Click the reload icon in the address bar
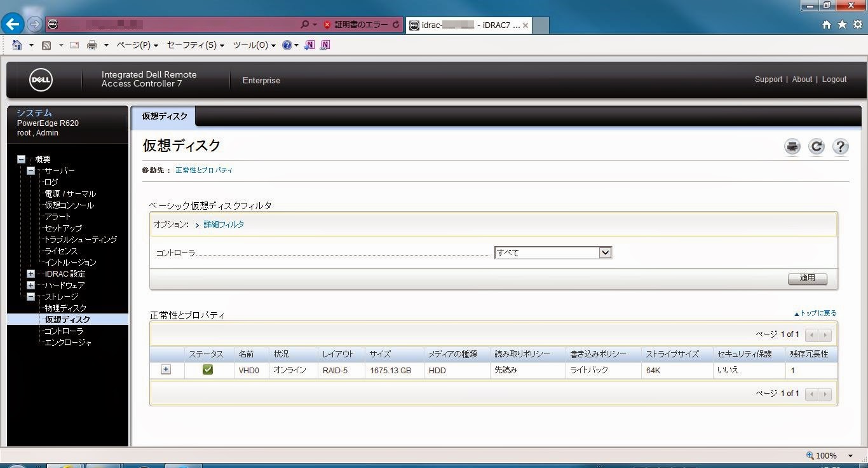Image resolution: width=868 pixels, height=468 pixels. (x=396, y=25)
